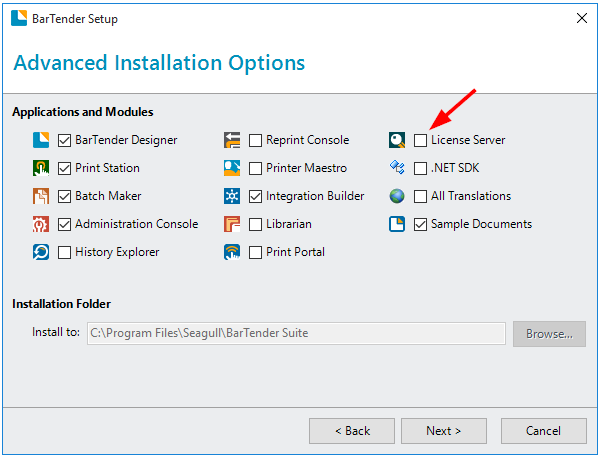Click the BarTender Designer module icon
Viewport: 601px width, 458px height.
click(41, 140)
